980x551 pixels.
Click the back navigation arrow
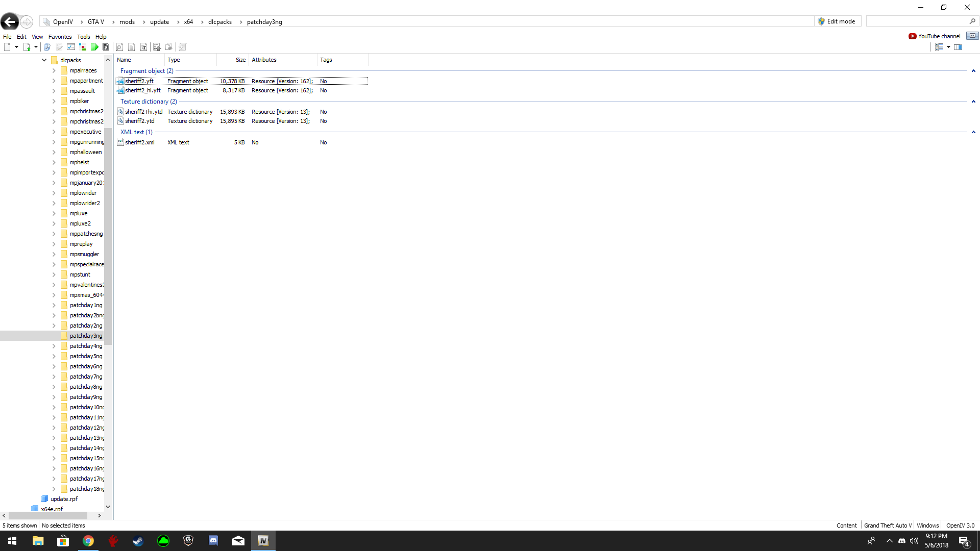click(10, 21)
